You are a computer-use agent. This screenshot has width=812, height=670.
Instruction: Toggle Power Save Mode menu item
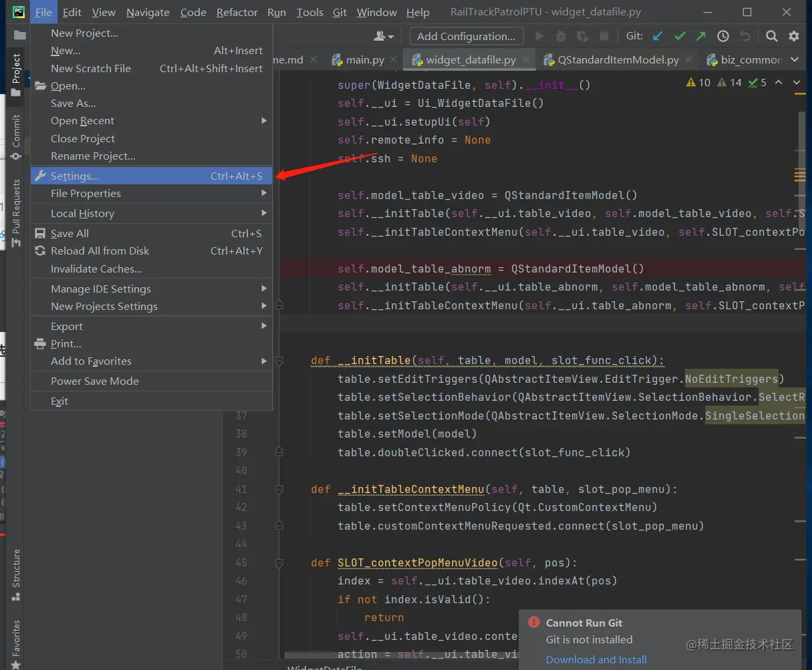[152, 381]
